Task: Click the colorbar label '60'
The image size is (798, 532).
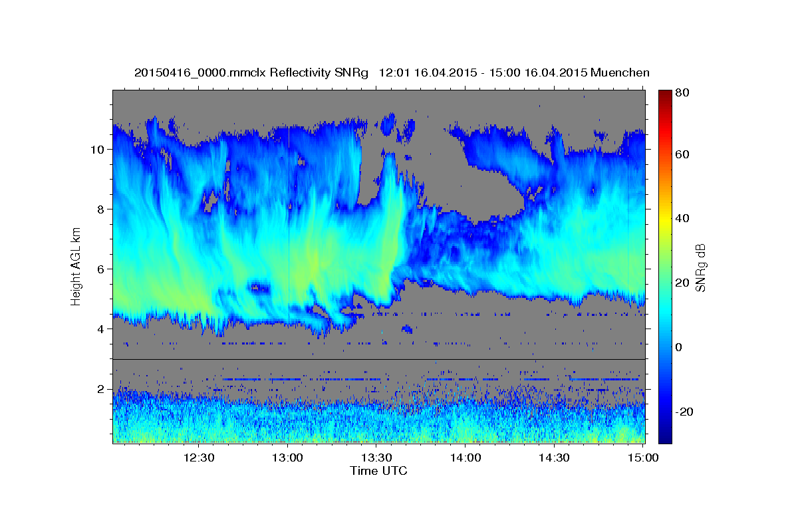Action: (682, 154)
